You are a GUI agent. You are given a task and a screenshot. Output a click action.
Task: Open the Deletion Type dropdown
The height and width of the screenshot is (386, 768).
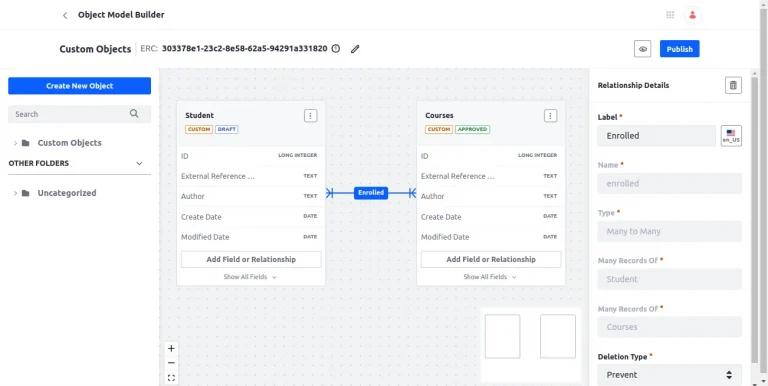click(670, 375)
